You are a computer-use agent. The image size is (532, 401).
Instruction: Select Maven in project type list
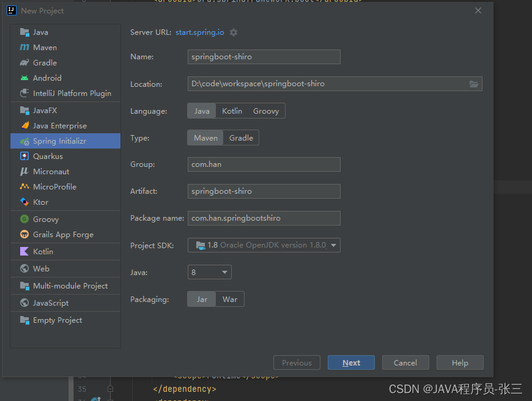pos(65,48)
